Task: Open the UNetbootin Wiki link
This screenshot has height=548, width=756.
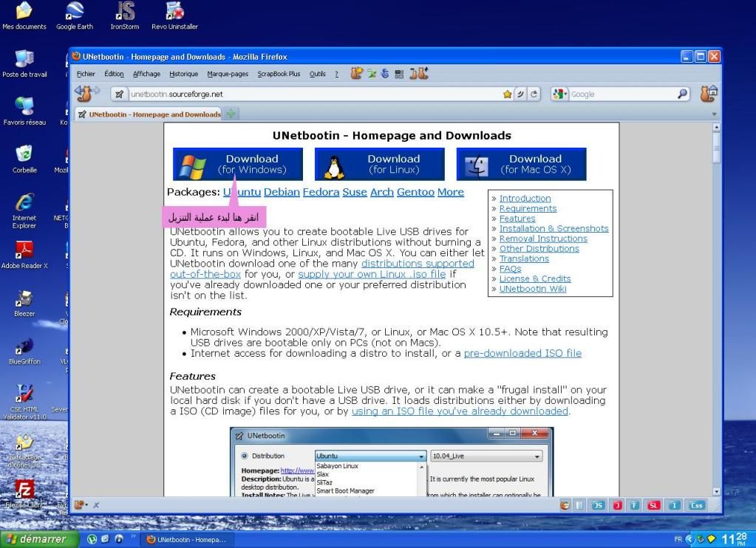Action: 533,289
